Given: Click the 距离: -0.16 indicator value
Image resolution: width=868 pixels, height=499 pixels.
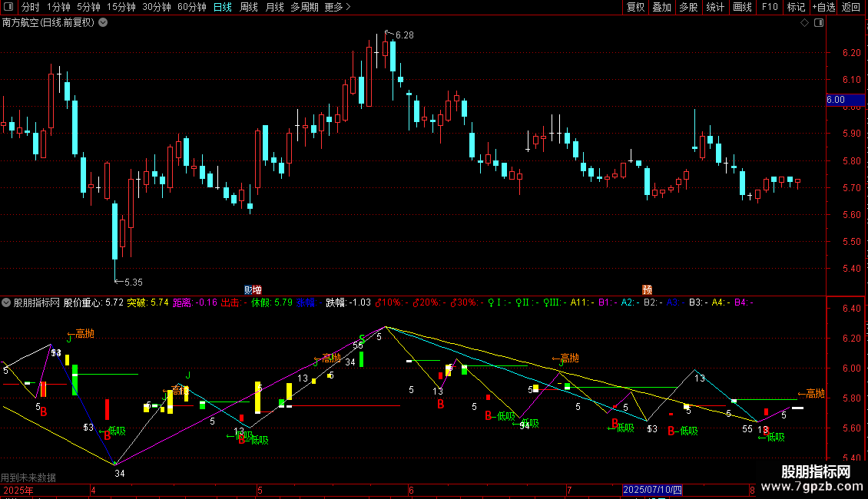Looking at the screenshot, I should (195, 302).
